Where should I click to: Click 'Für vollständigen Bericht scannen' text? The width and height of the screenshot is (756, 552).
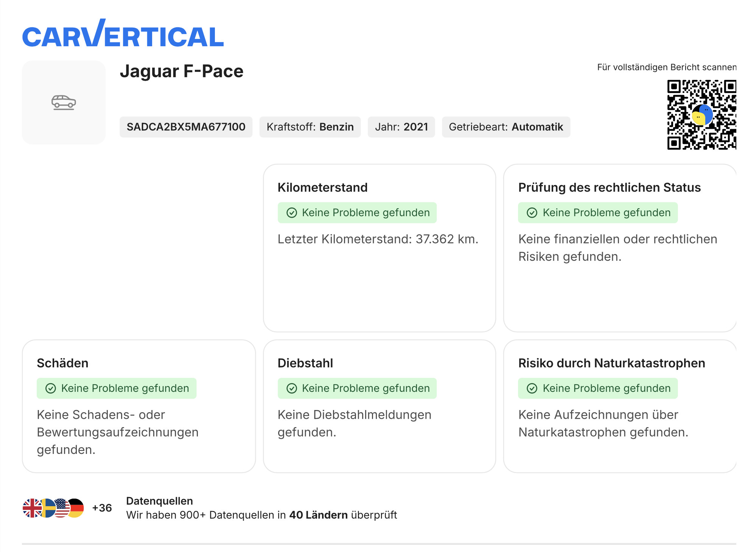tap(666, 67)
